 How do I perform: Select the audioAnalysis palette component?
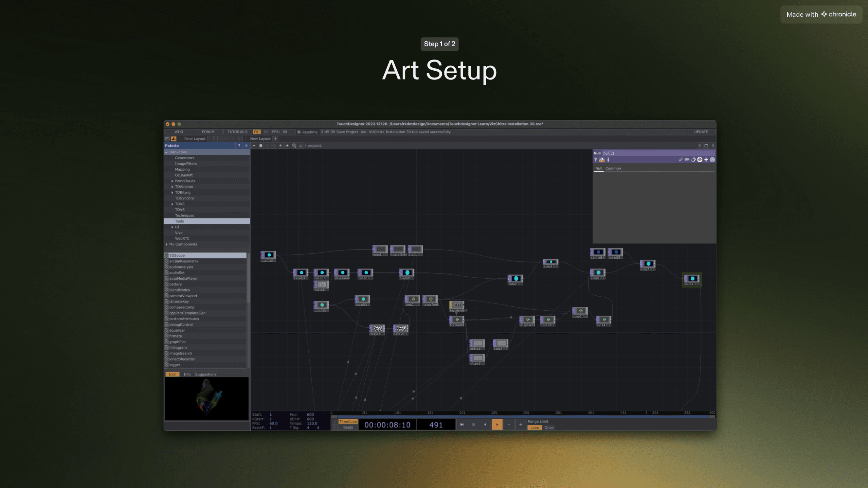[181, 267]
